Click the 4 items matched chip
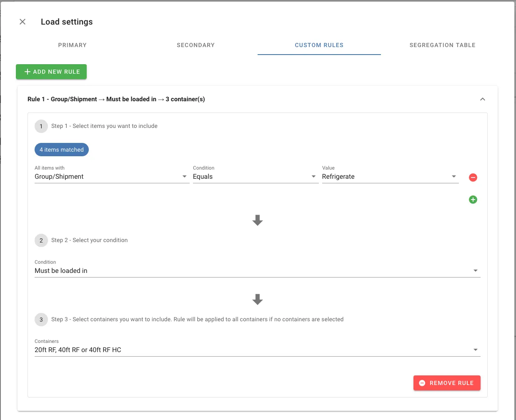The width and height of the screenshot is (516, 420). pyautogui.click(x=62, y=150)
